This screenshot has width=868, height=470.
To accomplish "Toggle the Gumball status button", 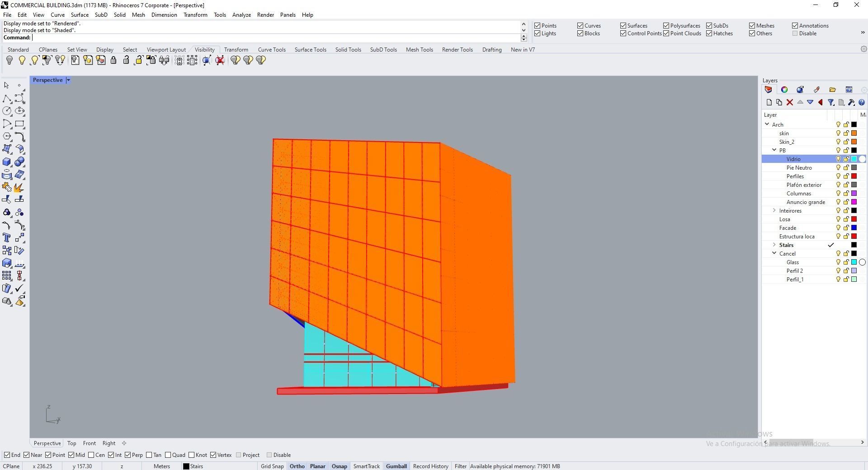I will pos(396,466).
